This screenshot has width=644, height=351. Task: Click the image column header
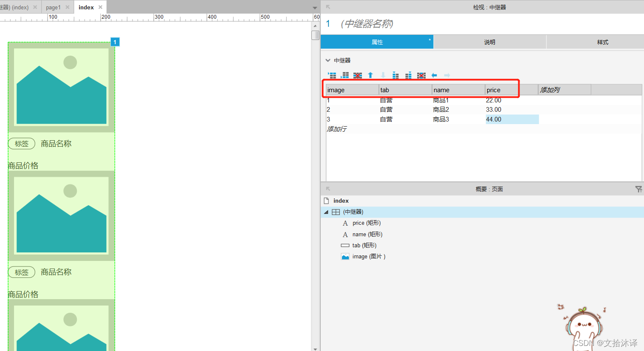point(352,90)
